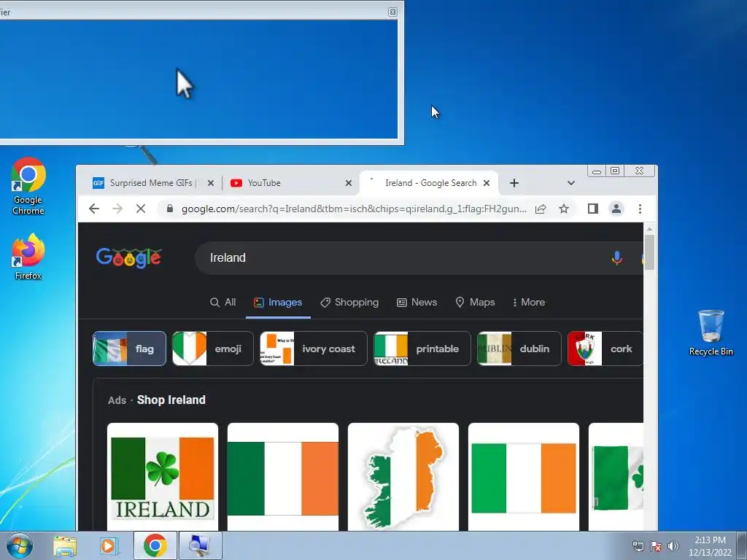Open Action Center flag tray icon
The height and width of the screenshot is (560, 747).
[656, 546]
